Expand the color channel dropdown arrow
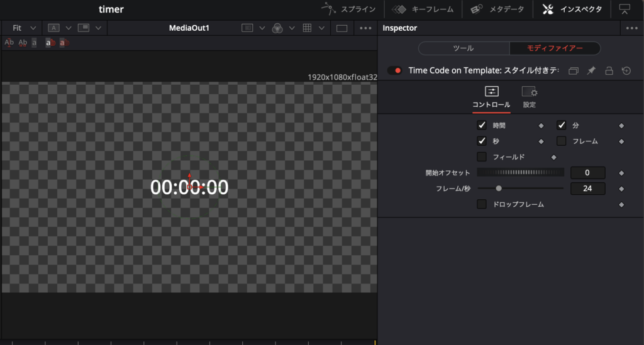Image resolution: width=644 pixels, height=345 pixels. pos(291,28)
